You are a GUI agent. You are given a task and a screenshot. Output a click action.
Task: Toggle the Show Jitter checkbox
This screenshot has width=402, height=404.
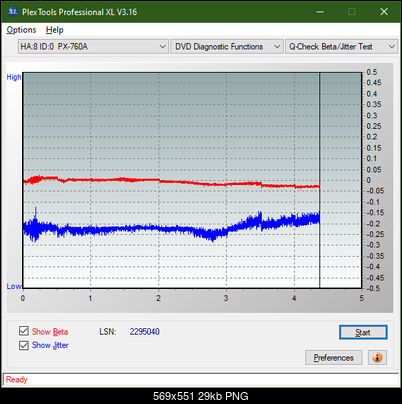point(24,345)
